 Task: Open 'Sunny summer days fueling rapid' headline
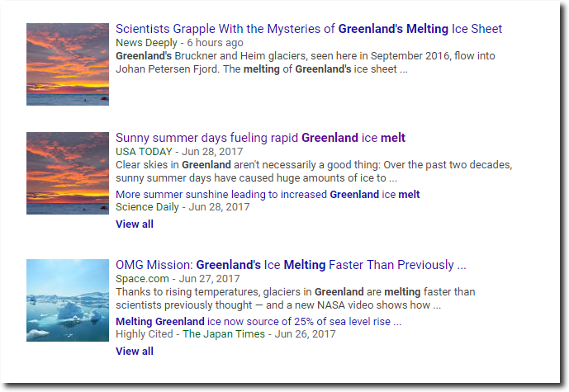tap(260, 138)
